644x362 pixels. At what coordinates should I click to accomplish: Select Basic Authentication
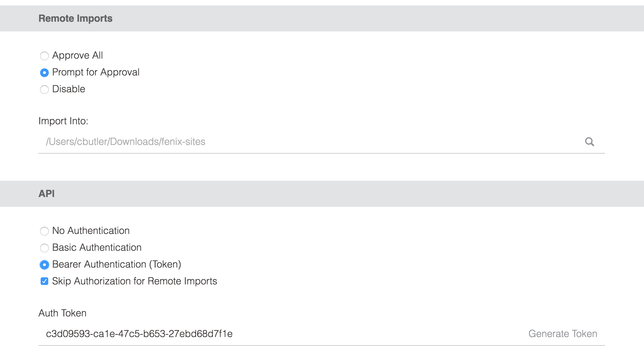[x=44, y=248]
